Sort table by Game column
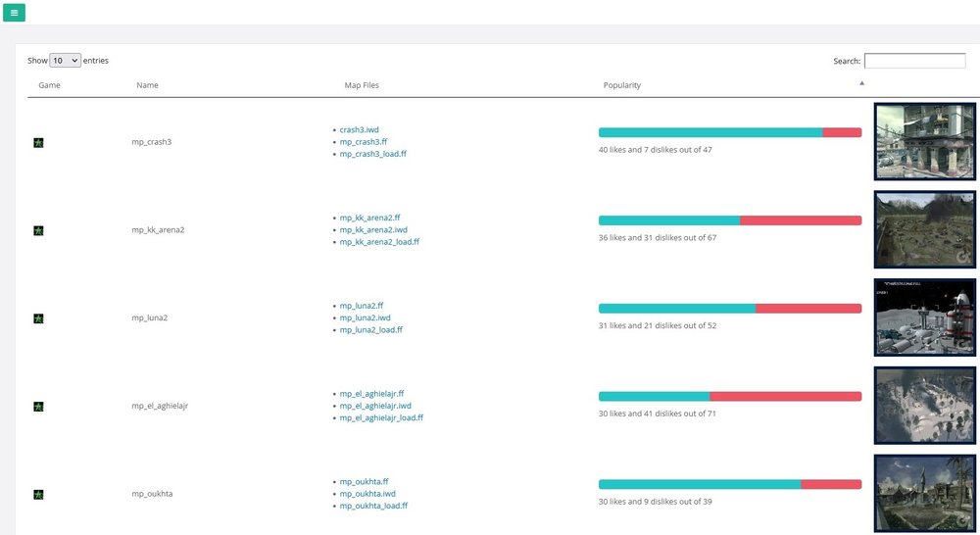 [x=49, y=85]
